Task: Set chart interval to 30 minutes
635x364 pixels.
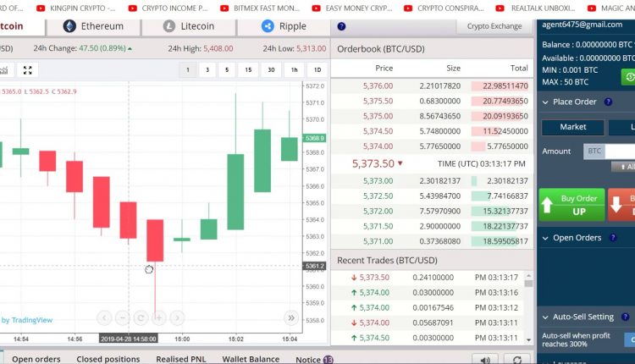Action: coord(271,70)
